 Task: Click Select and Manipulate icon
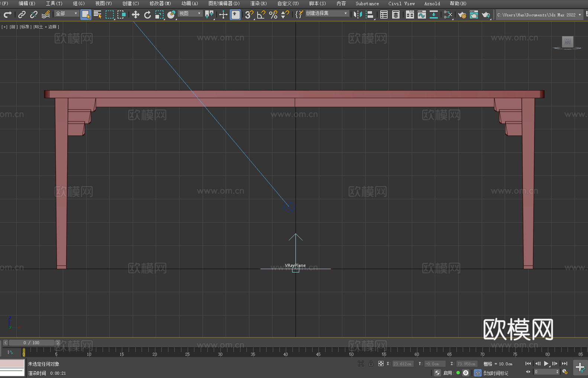point(223,14)
